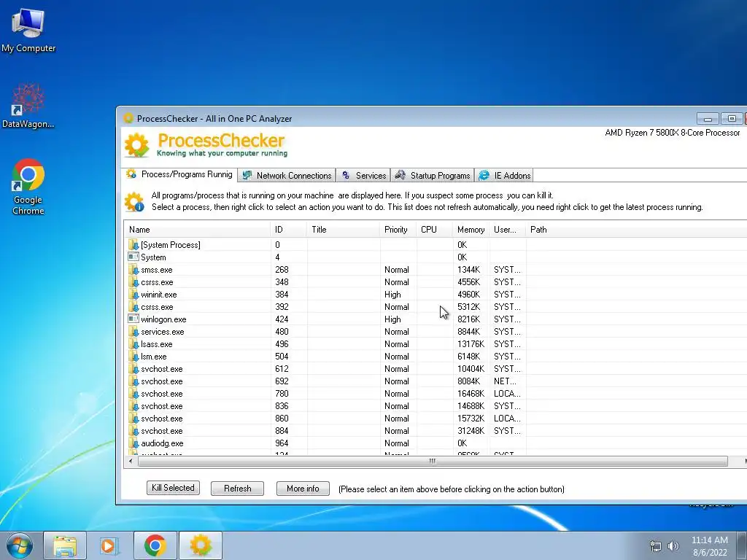Screen dimensions: 747x560
Task: Switch to Process/Programs Runnig tab
Action: pos(179,174)
